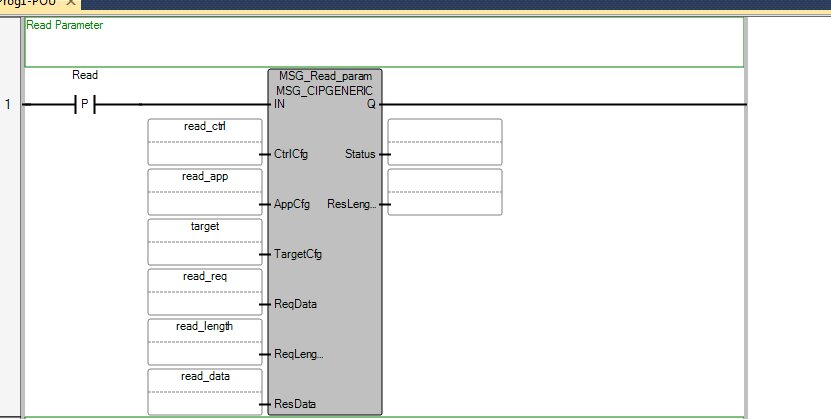Click the AppCfg input pin label

(x=292, y=204)
